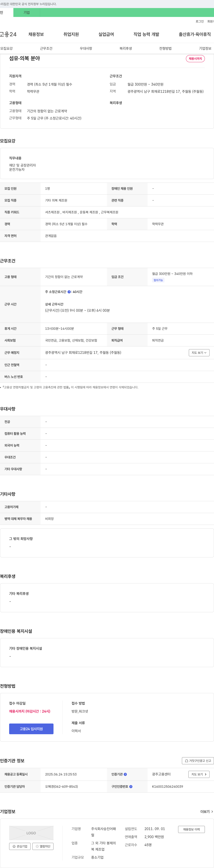Click the 채용시까지 badge
This screenshot has height=868, width=214.
pyautogui.click(x=195, y=59)
